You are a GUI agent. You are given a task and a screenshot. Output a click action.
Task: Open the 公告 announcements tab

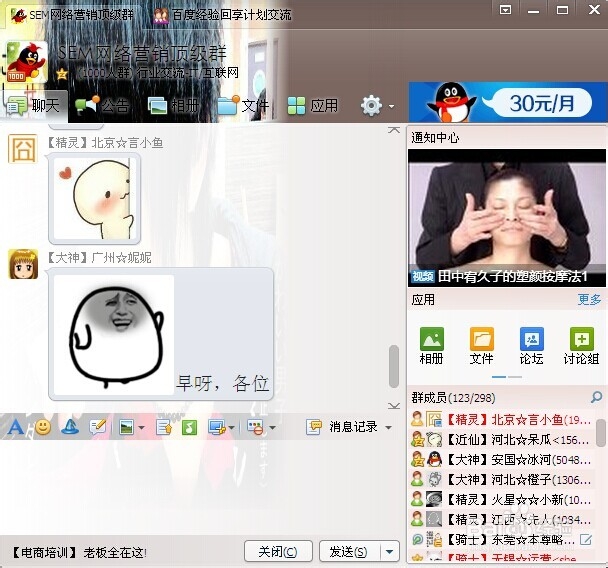pos(102,105)
